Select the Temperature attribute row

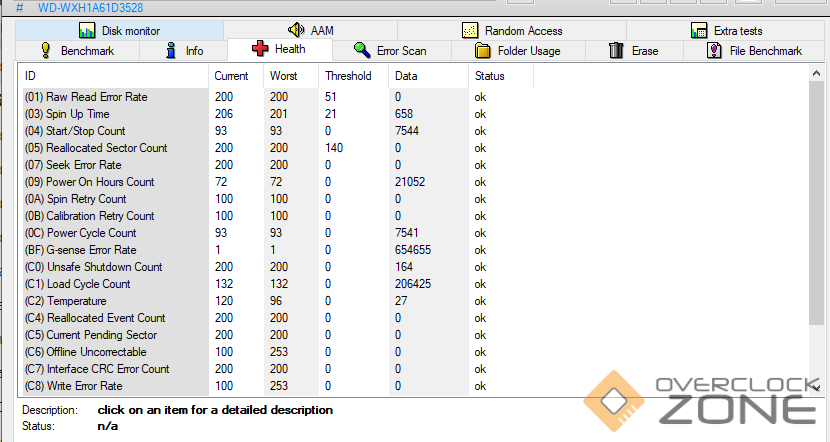tap(61, 301)
